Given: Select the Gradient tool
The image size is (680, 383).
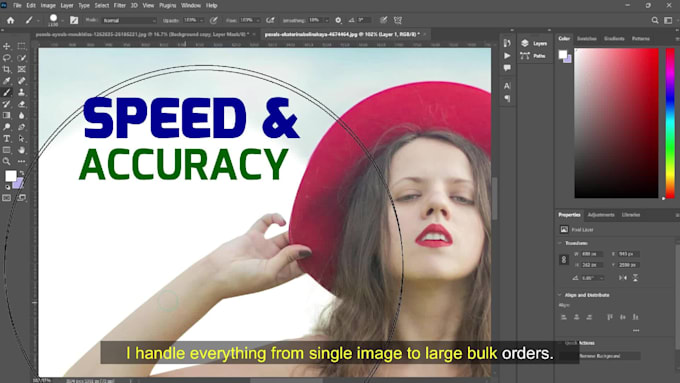Looking at the screenshot, I should pos(7,115).
